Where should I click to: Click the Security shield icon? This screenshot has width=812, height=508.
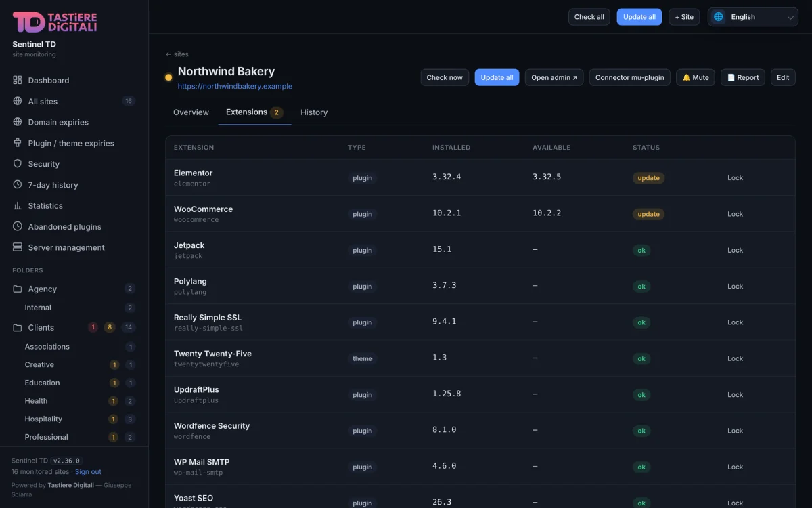pyautogui.click(x=18, y=164)
